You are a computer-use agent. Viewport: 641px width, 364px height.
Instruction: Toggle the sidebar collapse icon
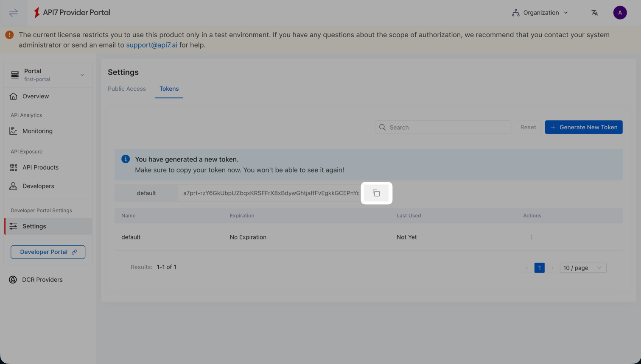14,13
